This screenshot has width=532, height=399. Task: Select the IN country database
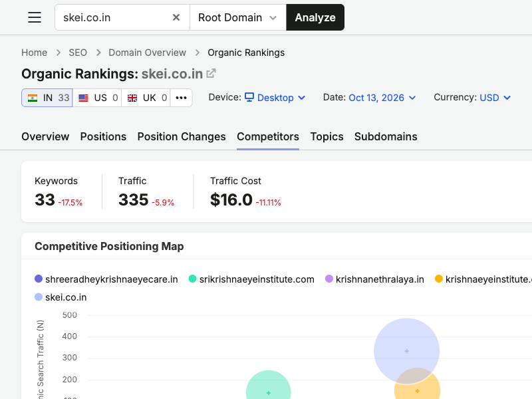coord(47,98)
